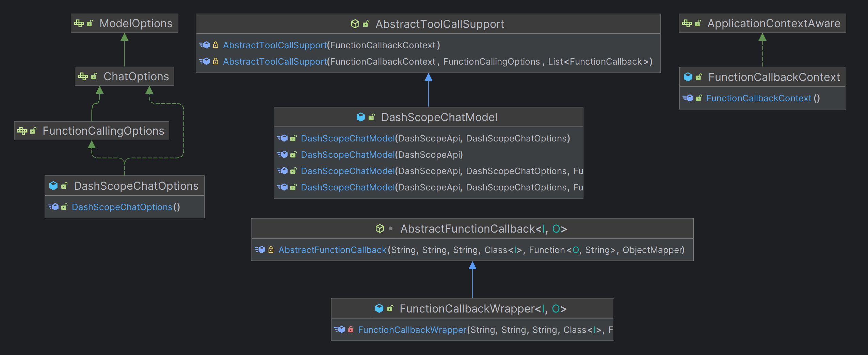The width and height of the screenshot is (868, 355).
Task: Select AbstractToolCallSupport(FunctionCallbackContext) single-argument constructor
Action: (x=428, y=45)
